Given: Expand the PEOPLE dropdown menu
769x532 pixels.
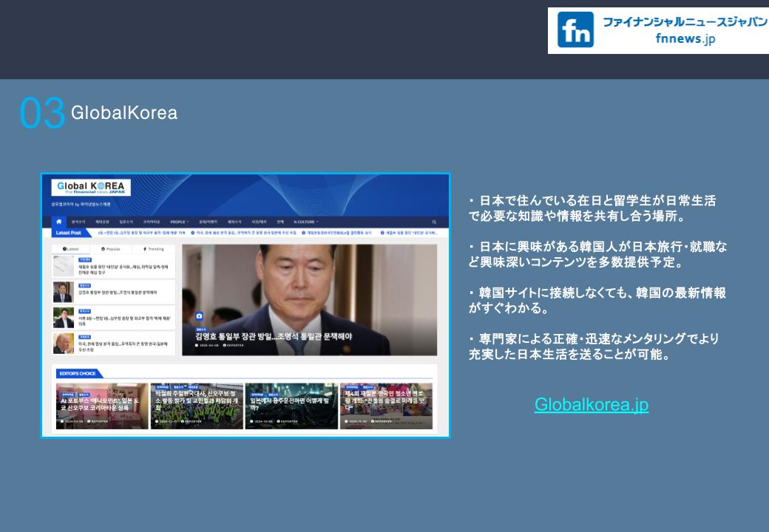Looking at the screenshot, I should 179,222.
